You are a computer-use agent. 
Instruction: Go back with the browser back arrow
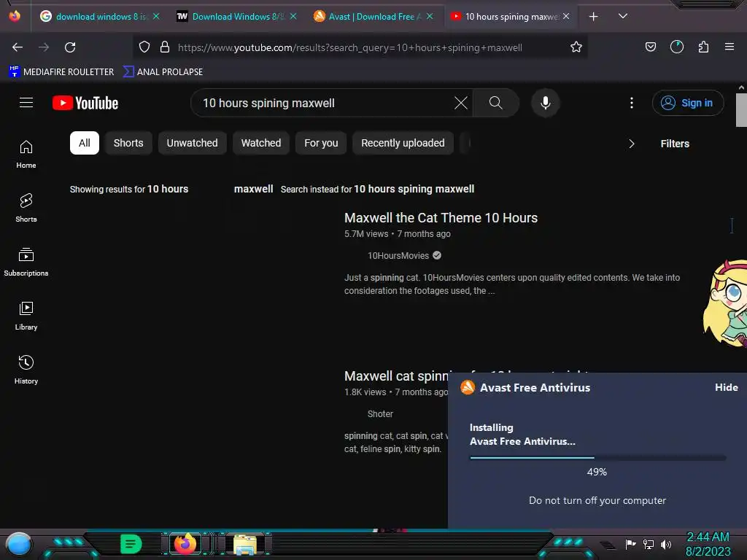pos(18,47)
